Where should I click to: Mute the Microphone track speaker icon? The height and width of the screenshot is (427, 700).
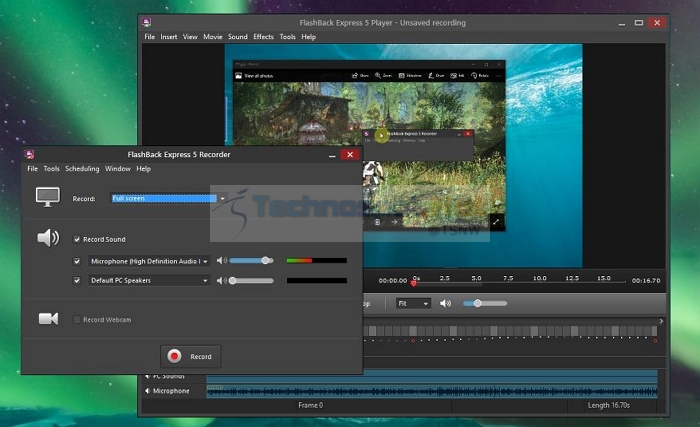[x=147, y=391]
